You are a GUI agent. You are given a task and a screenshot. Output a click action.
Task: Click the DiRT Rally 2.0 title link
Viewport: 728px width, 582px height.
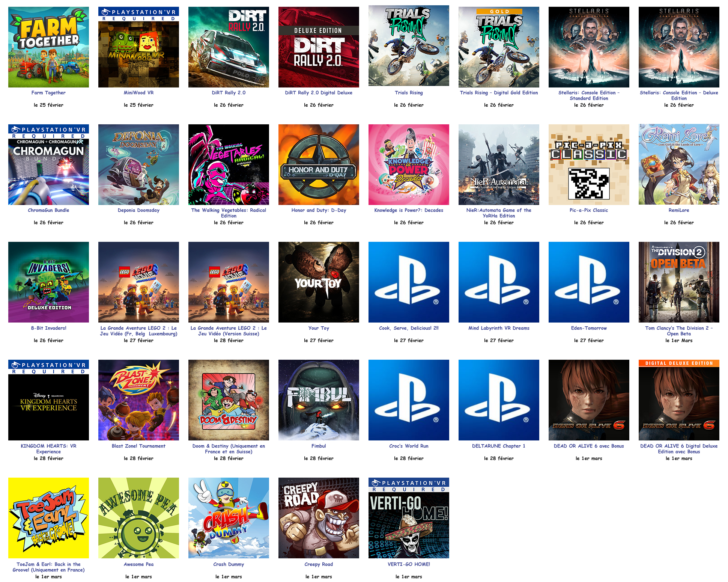pos(229,93)
